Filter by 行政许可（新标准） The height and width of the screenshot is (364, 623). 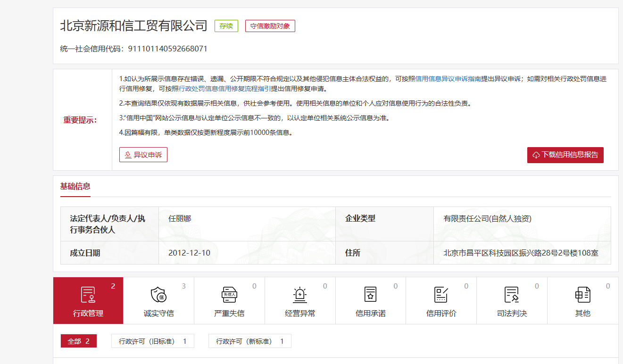coord(249,341)
